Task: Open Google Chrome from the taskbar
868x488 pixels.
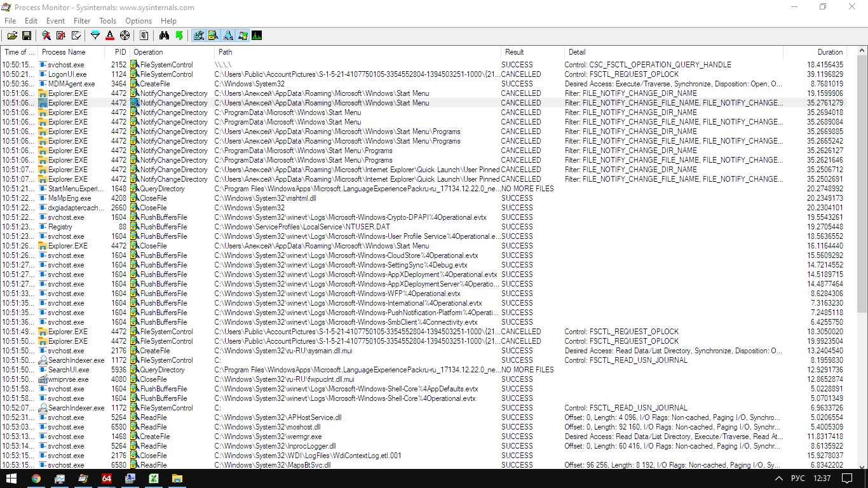Action: pos(36,478)
